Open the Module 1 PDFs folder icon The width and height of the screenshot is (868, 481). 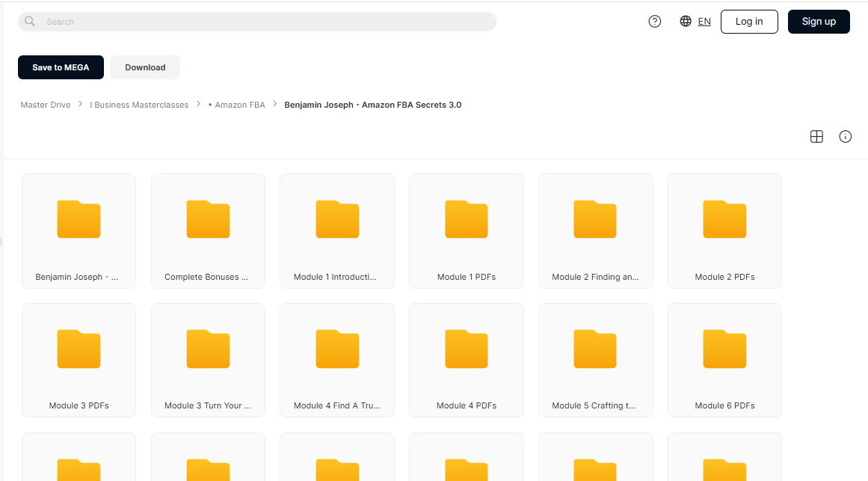point(466,219)
